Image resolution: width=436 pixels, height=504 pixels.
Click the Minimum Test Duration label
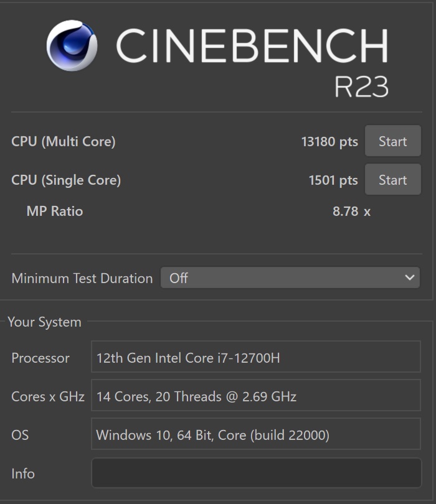82,278
